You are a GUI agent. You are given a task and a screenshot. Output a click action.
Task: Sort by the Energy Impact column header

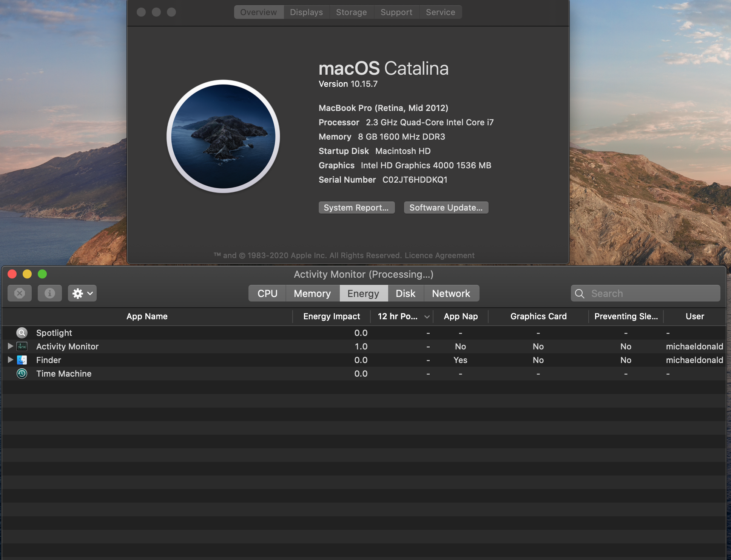[x=332, y=317]
